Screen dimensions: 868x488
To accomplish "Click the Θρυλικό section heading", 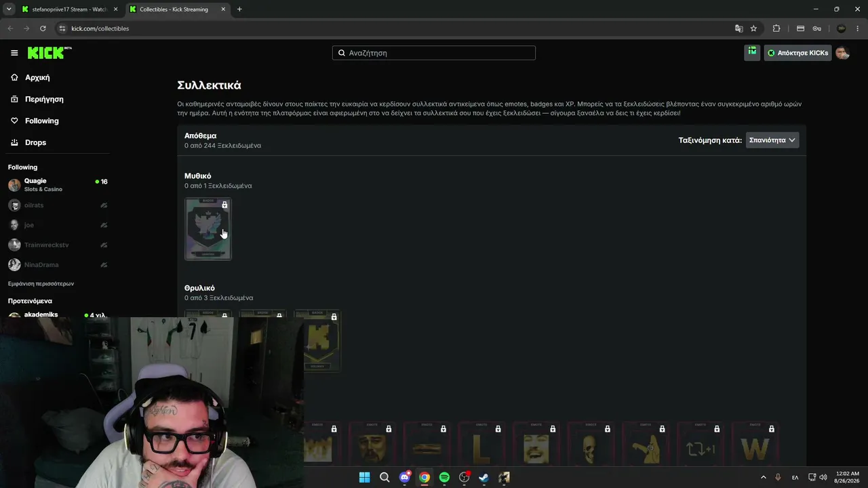I will point(199,288).
